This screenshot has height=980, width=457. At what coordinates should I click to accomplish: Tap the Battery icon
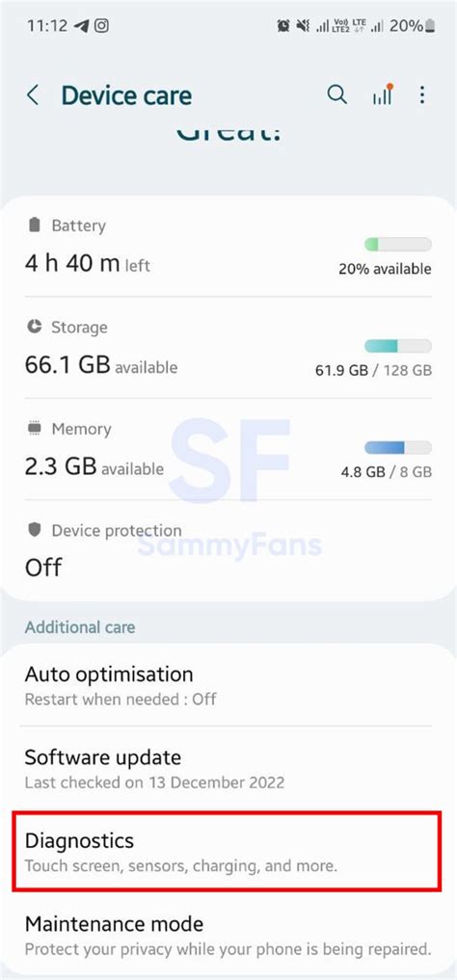point(35,225)
